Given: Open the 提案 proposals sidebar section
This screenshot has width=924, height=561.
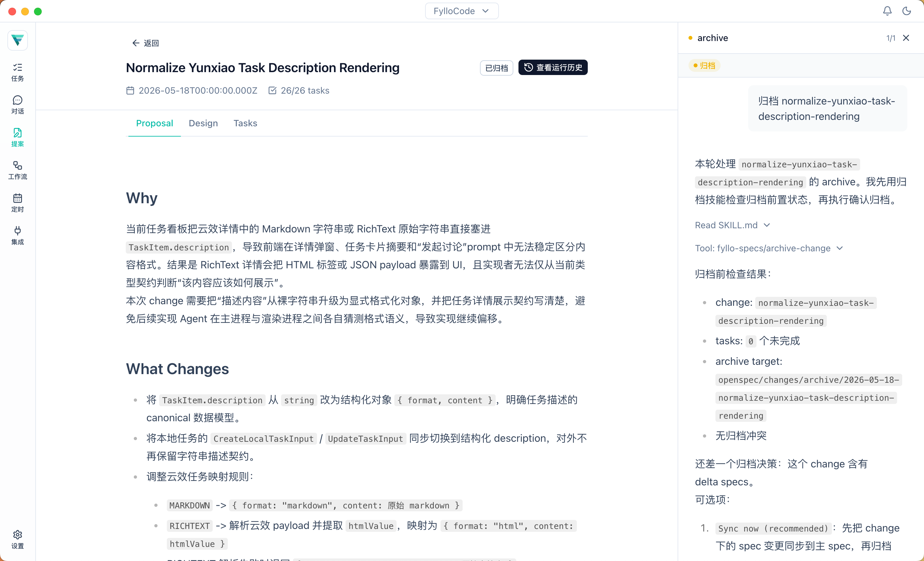Looking at the screenshot, I should (18, 138).
